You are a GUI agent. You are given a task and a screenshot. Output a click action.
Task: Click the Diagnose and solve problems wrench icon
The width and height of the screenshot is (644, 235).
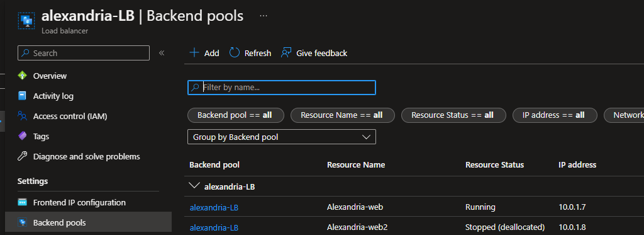coord(22,156)
